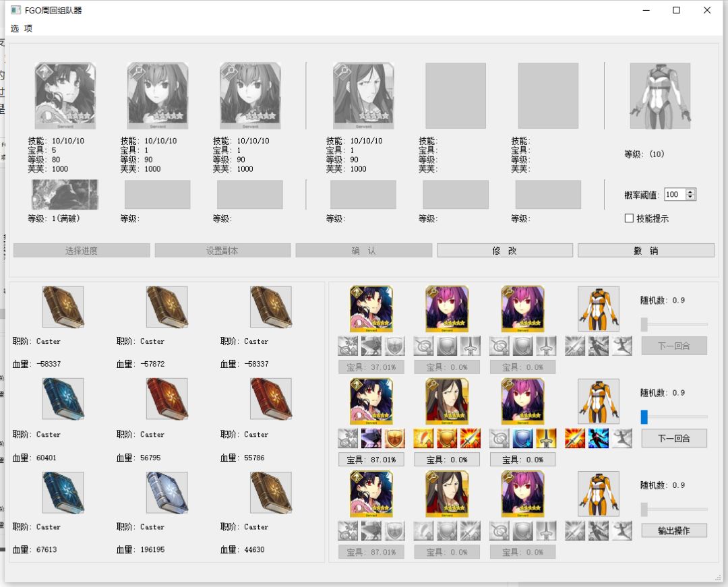Image resolution: width=728 pixels, height=587 pixels.
Task: Click the 确认 button
Action: (x=363, y=251)
